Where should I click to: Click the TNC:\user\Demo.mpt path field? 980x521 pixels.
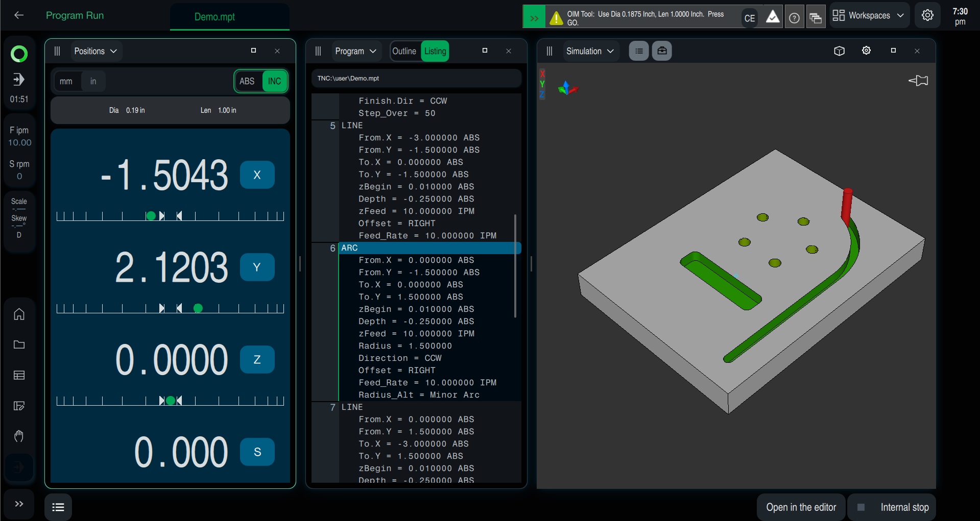416,78
